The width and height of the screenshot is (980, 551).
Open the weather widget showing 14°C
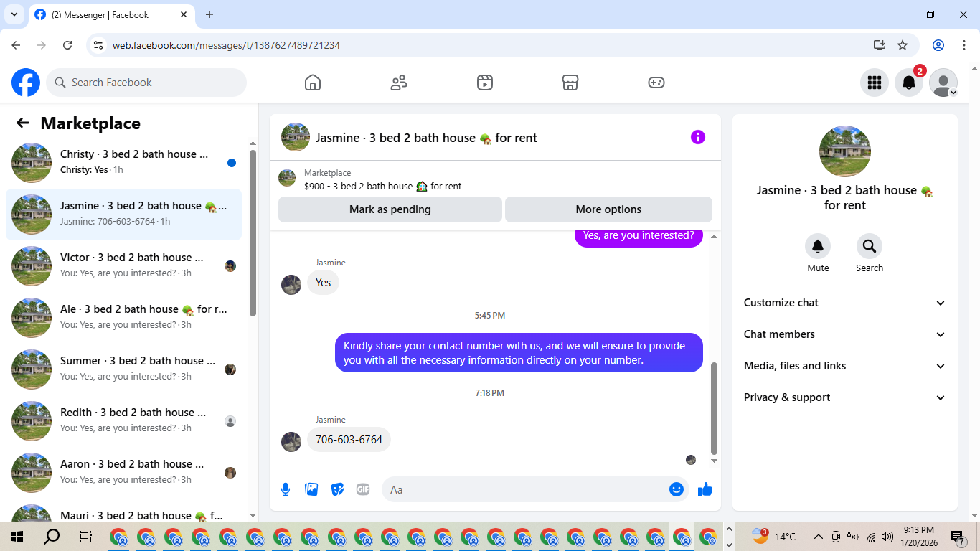[x=773, y=536]
